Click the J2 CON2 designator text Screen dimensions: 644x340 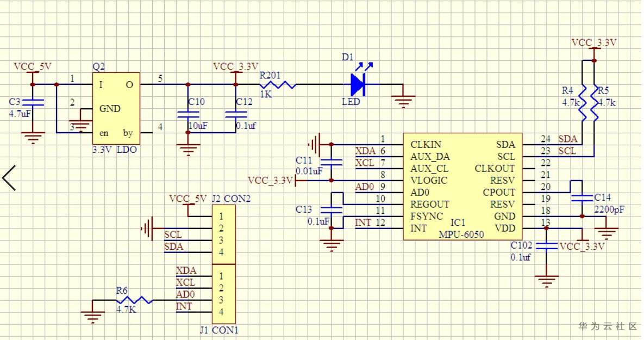point(231,199)
